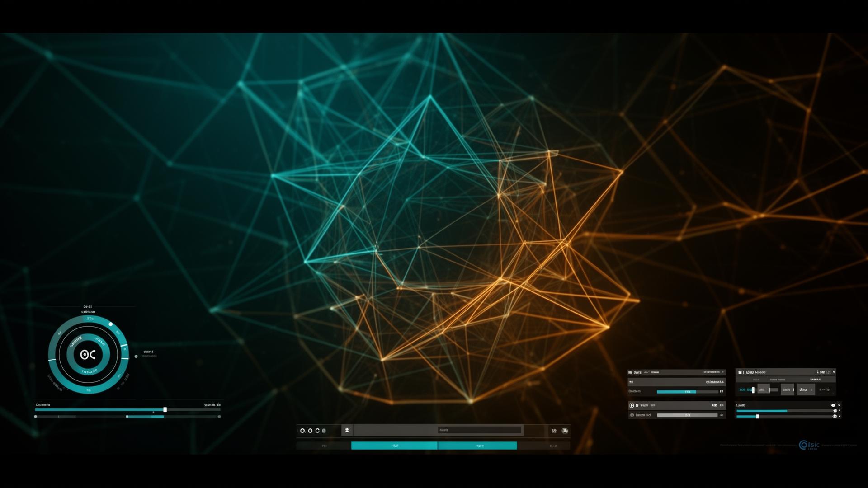
Task: Expand the chevron beside the Ladus eye icon
Action: (840, 405)
